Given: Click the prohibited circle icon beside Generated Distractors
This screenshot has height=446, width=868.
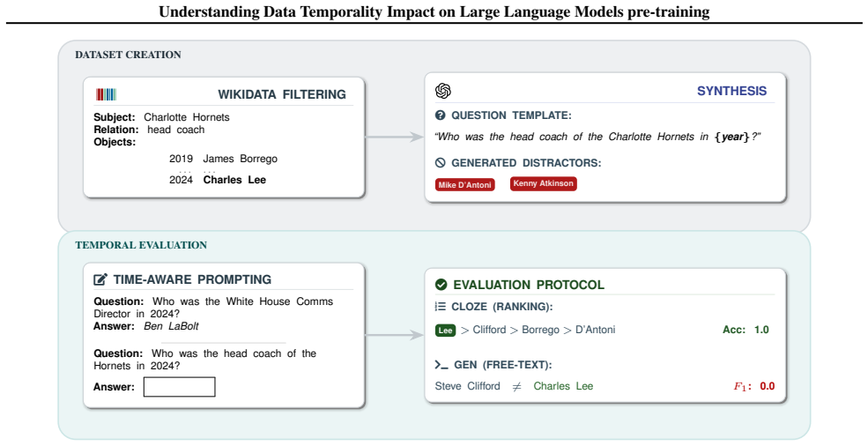Looking at the screenshot, I should 440,163.
